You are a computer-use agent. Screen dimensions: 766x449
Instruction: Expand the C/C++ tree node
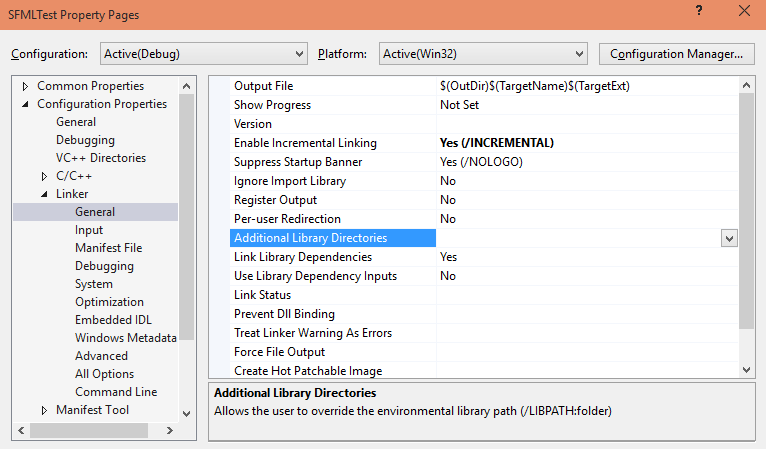[x=44, y=176]
